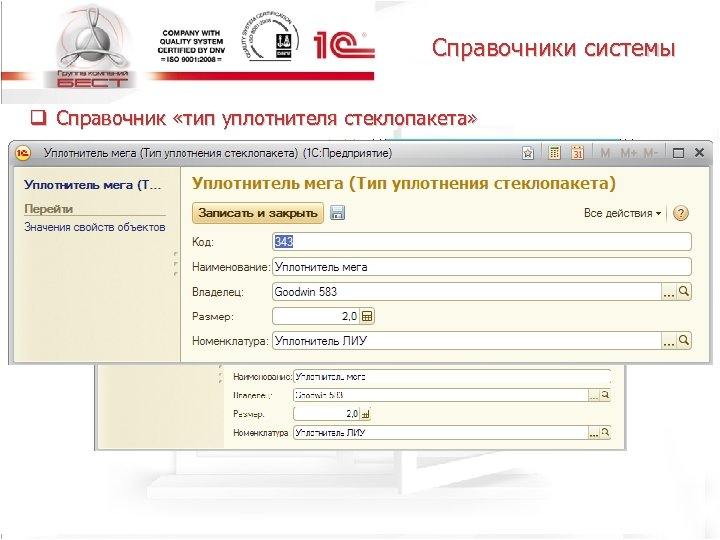Select Уплотнитель мега in the navigation panel

(x=92, y=185)
